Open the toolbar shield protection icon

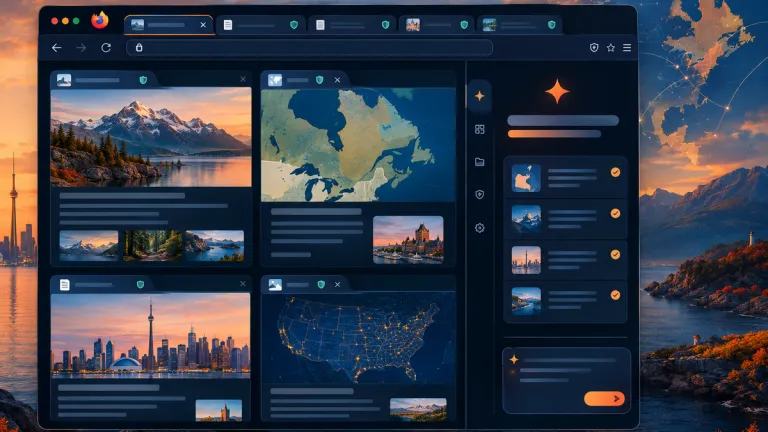tap(594, 48)
